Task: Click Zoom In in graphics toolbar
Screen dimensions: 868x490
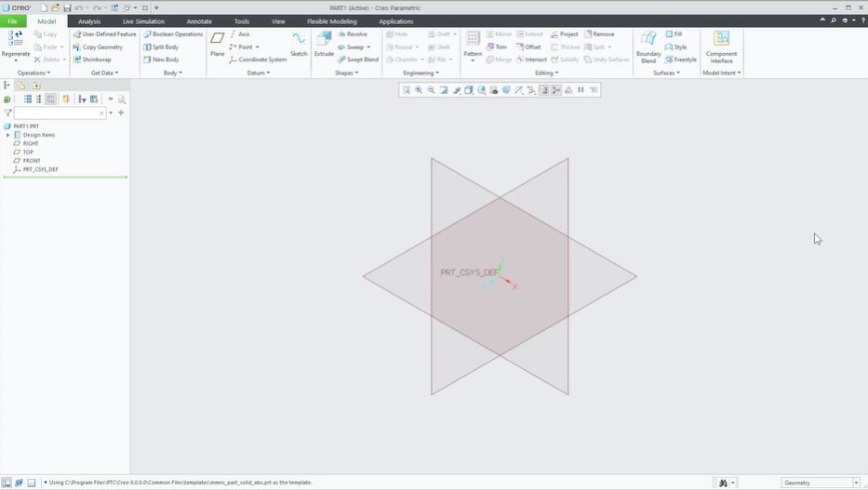Action: (419, 90)
